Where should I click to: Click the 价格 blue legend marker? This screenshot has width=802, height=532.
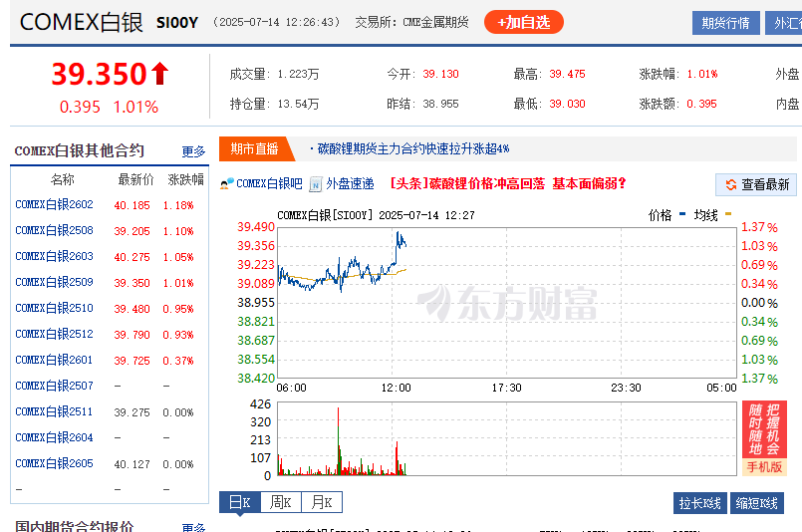click(682, 214)
